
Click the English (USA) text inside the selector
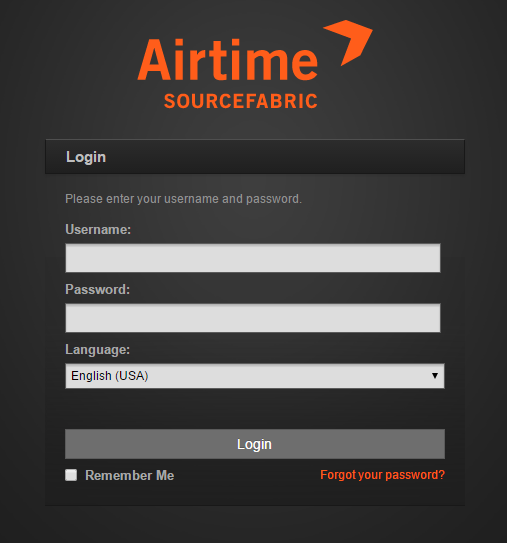pos(110,376)
